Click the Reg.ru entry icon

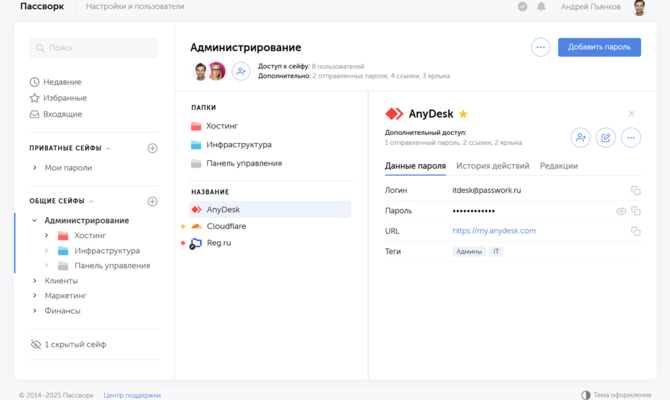[196, 243]
